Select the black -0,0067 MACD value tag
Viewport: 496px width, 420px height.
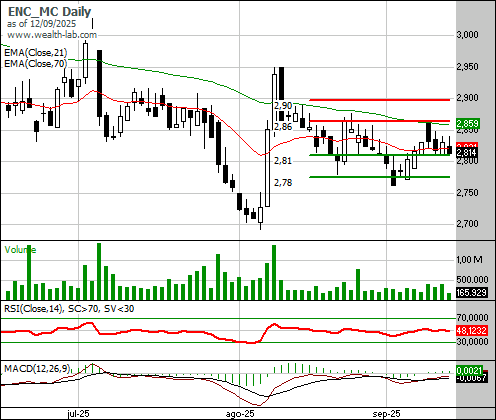[x=472, y=378]
